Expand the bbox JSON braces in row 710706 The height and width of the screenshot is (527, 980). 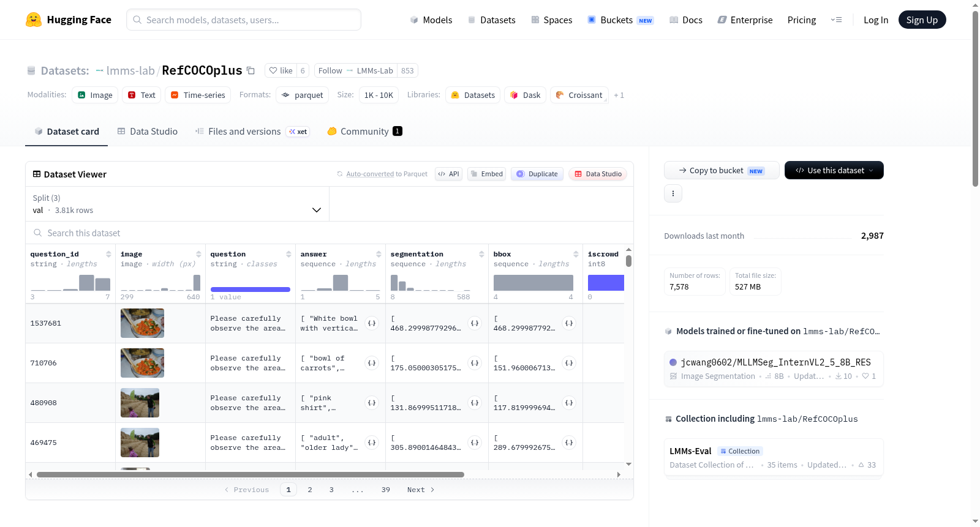[x=569, y=363]
